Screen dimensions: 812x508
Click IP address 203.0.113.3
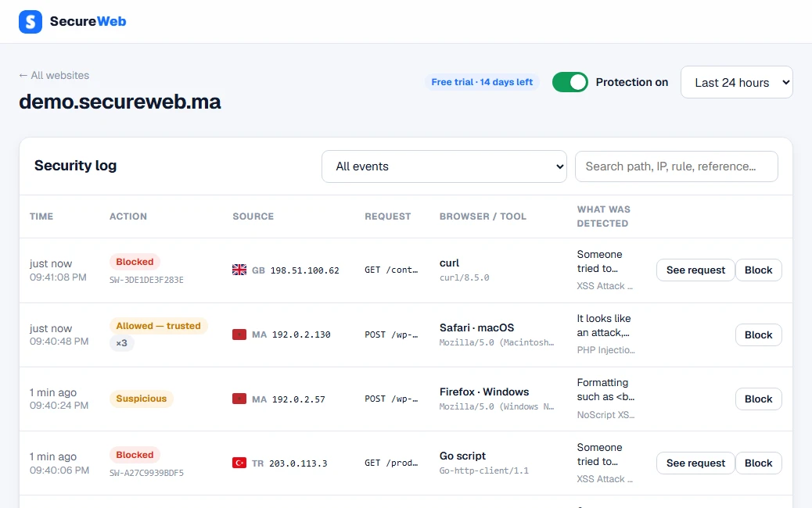298,463
